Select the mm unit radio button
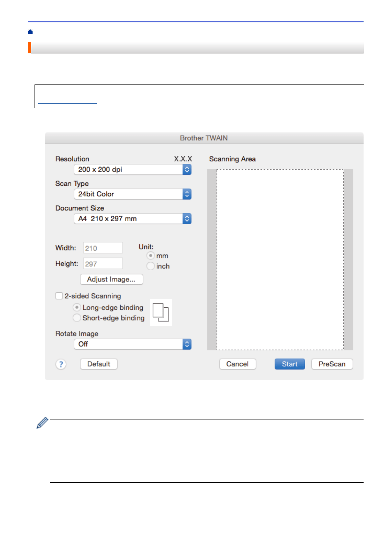Image resolution: width=392 pixels, height=554 pixels. 151,255
